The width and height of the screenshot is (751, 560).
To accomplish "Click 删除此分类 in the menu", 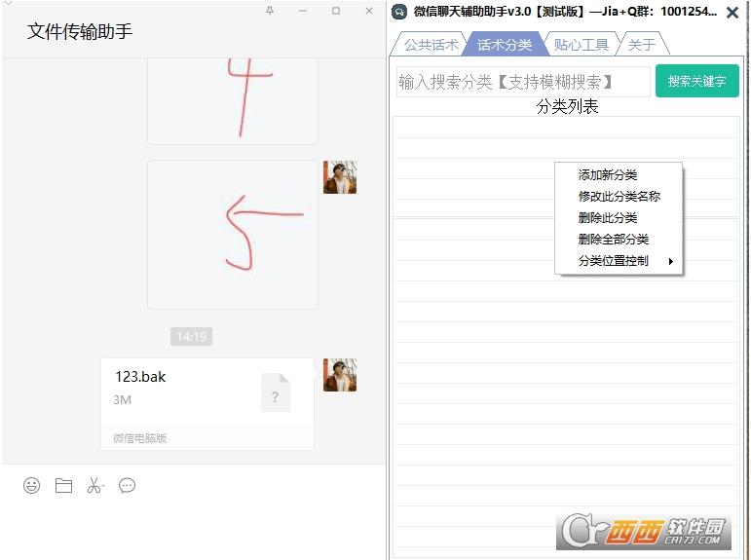I will tap(608, 218).
